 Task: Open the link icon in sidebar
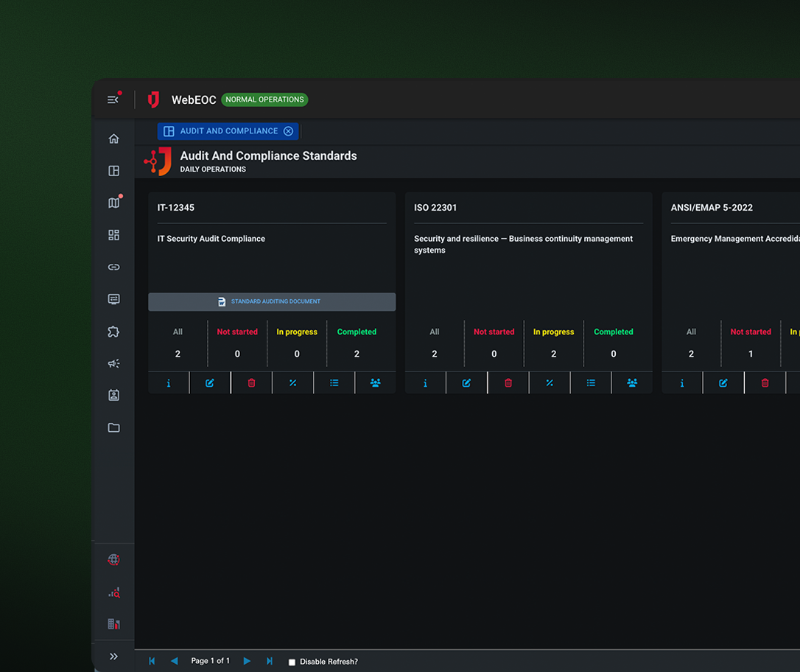coord(113,267)
